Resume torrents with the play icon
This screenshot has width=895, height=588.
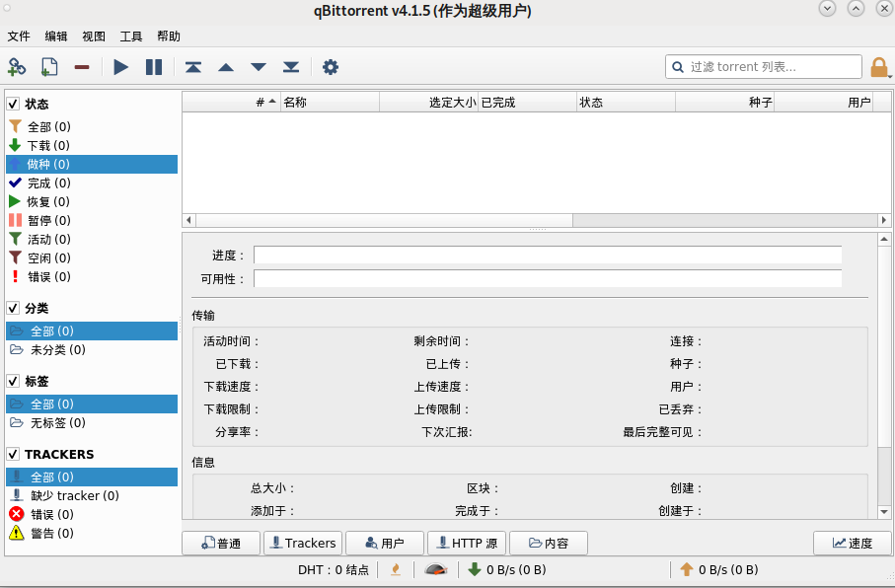pos(121,67)
